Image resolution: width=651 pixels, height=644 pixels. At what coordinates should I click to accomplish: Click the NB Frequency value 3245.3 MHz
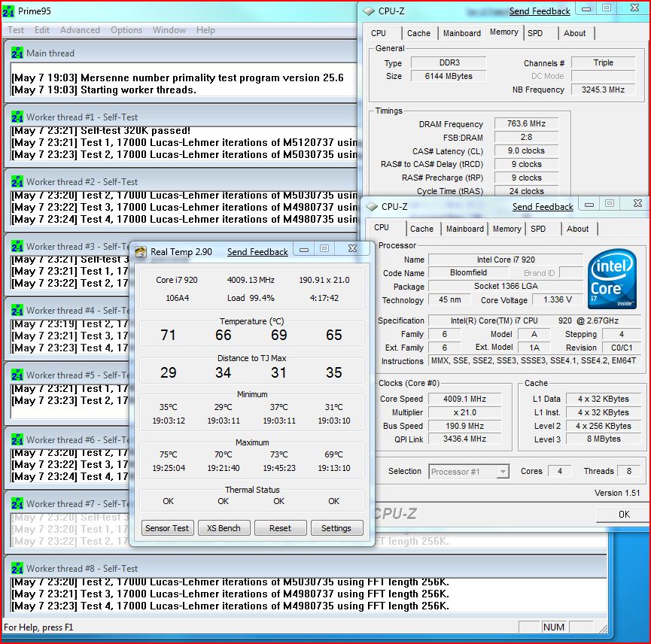pos(603,90)
